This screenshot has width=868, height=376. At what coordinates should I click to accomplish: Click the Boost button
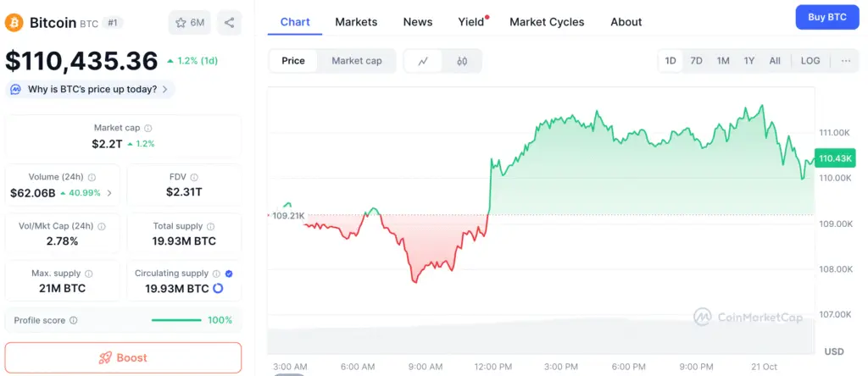(x=123, y=357)
